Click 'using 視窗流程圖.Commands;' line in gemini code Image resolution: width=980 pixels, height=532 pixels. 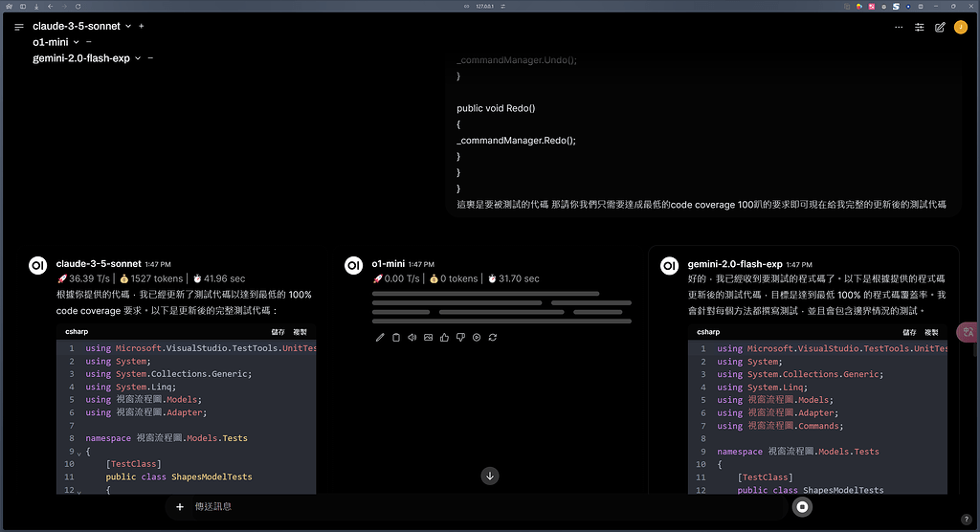click(780, 426)
